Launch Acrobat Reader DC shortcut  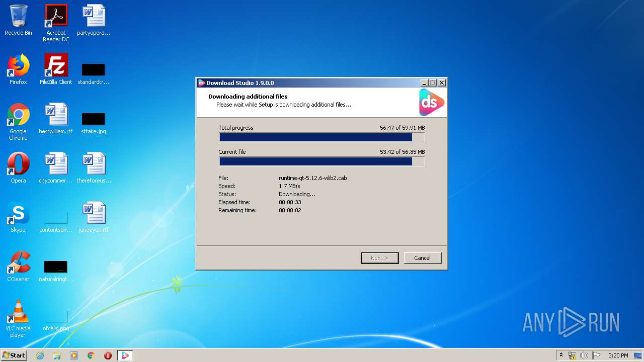[56, 23]
